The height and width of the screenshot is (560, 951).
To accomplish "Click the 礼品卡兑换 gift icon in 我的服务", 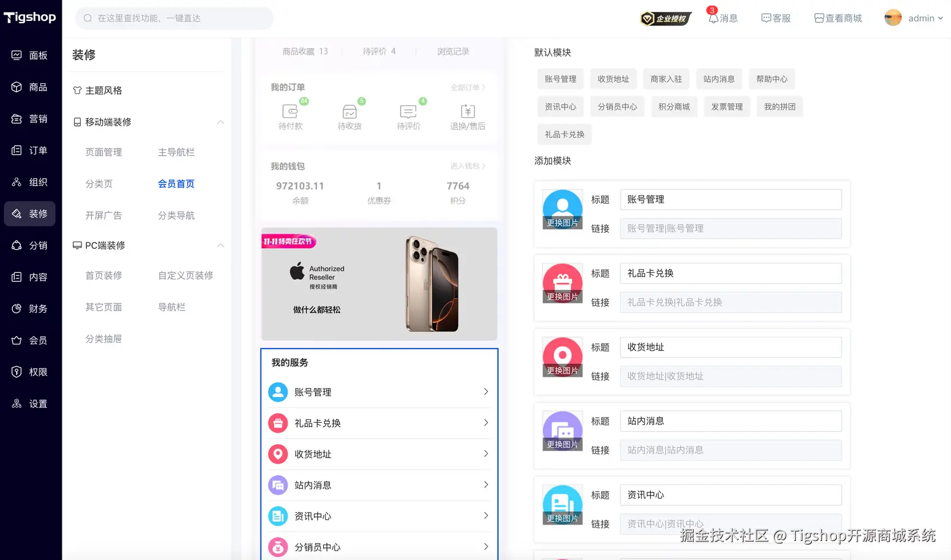I will pos(278,423).
